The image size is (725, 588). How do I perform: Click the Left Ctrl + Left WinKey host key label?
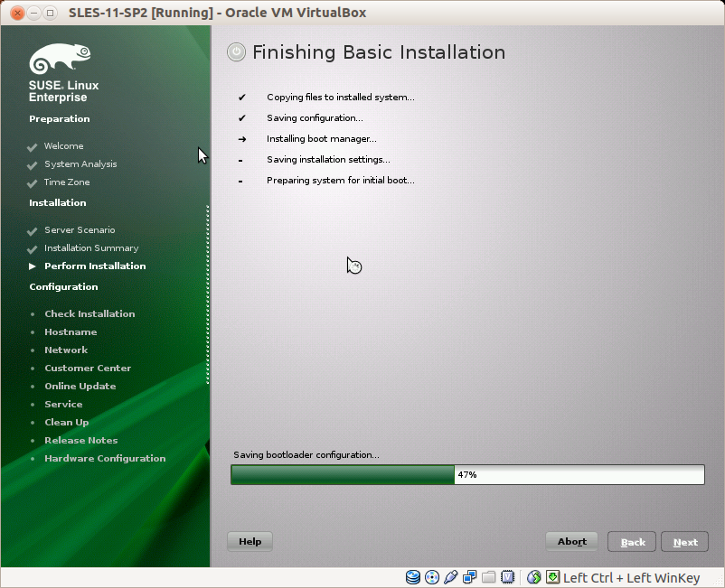click(x=631, y=578)
